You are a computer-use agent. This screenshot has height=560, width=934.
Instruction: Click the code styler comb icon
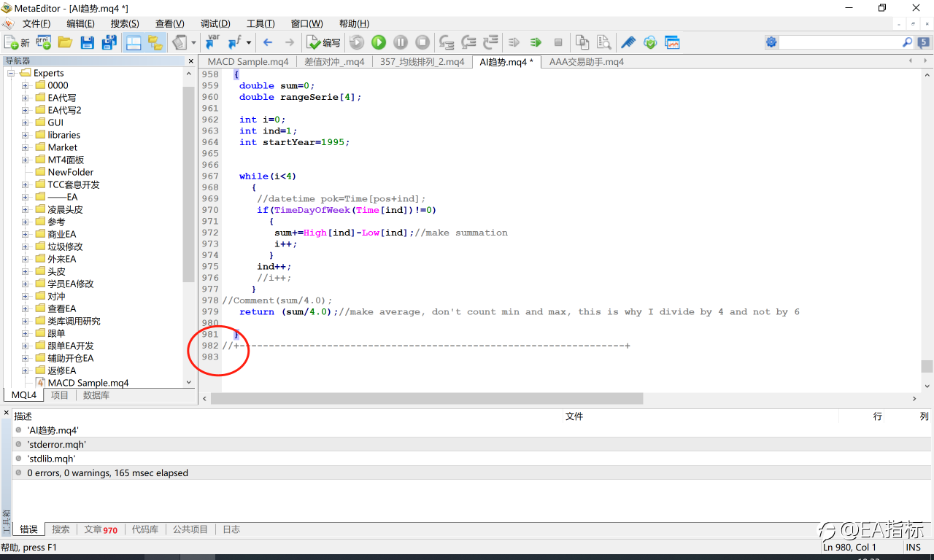628,43
